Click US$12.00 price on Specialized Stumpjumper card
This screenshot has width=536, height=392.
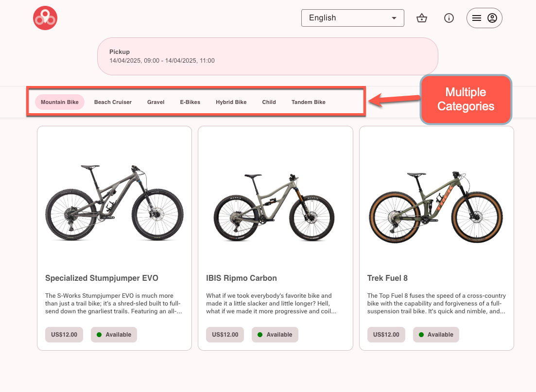64,335
